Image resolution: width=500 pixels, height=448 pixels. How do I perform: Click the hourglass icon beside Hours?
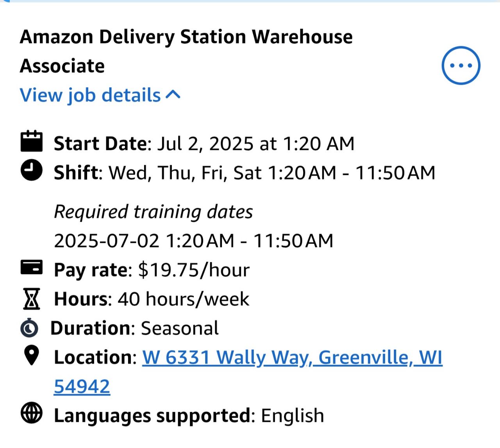coord(31,299)
